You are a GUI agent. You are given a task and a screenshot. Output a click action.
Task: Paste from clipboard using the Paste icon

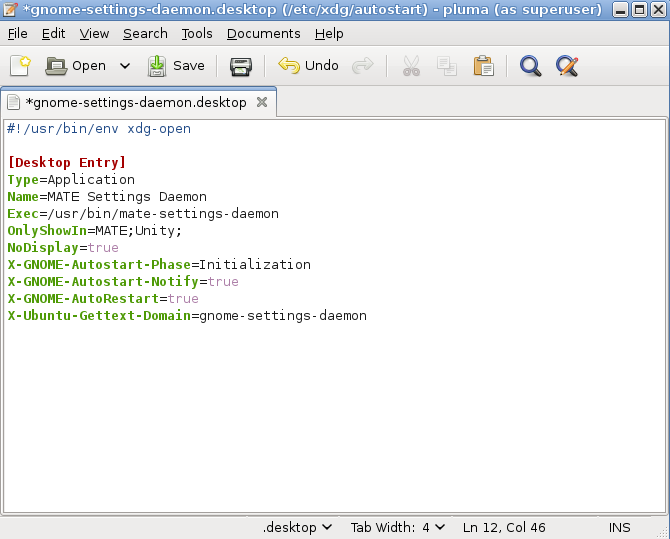pos(484,66)
